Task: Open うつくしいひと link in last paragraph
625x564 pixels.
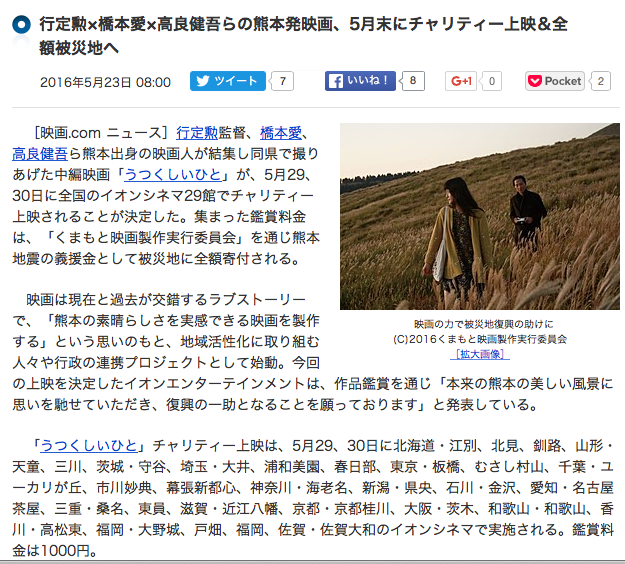Action: pyautogui.click(x=89, y=446)
